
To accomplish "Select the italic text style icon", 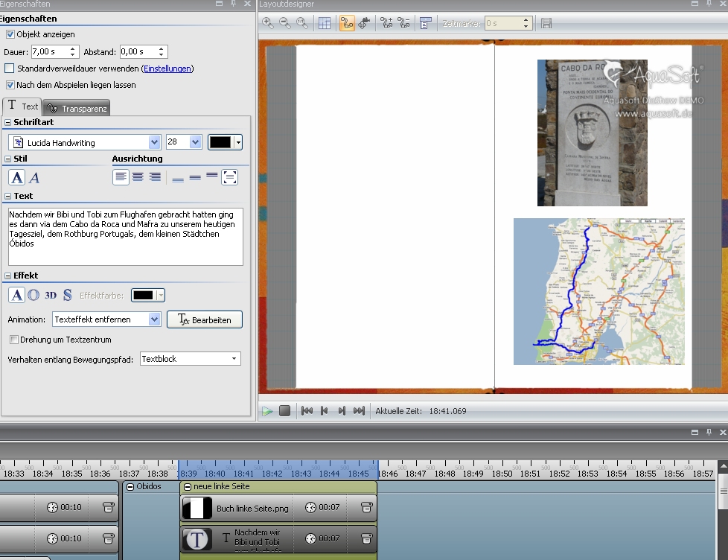I will point(34,177).
